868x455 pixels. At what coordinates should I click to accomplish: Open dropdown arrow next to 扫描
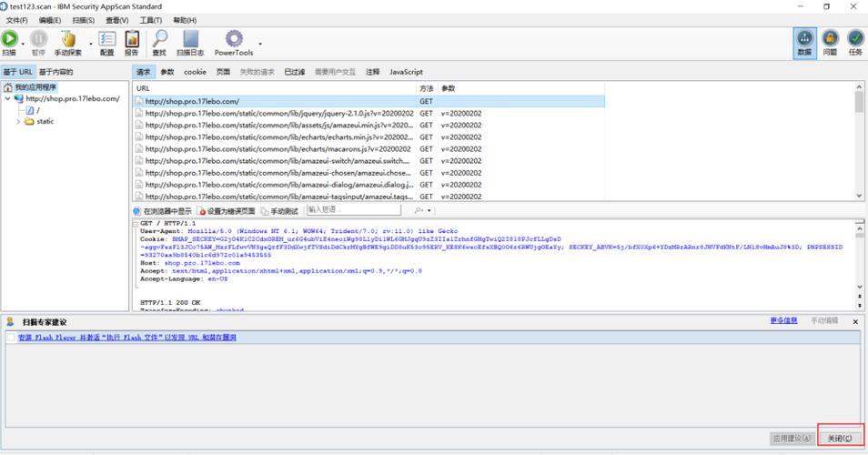(x=23, y=43)
